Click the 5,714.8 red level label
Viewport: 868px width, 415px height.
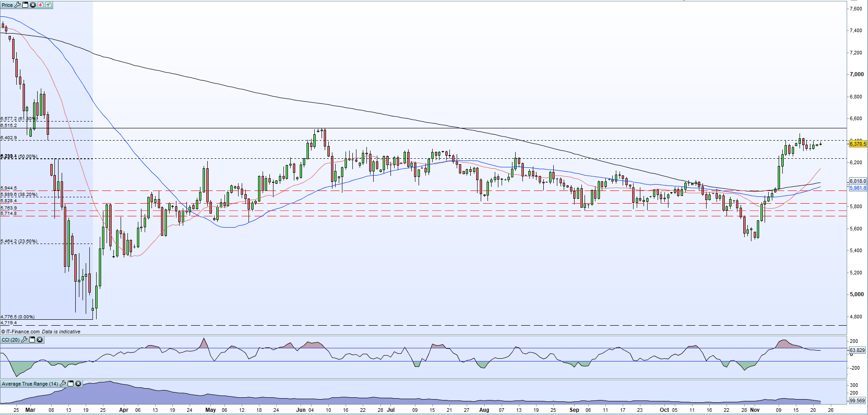pos(9,213)
